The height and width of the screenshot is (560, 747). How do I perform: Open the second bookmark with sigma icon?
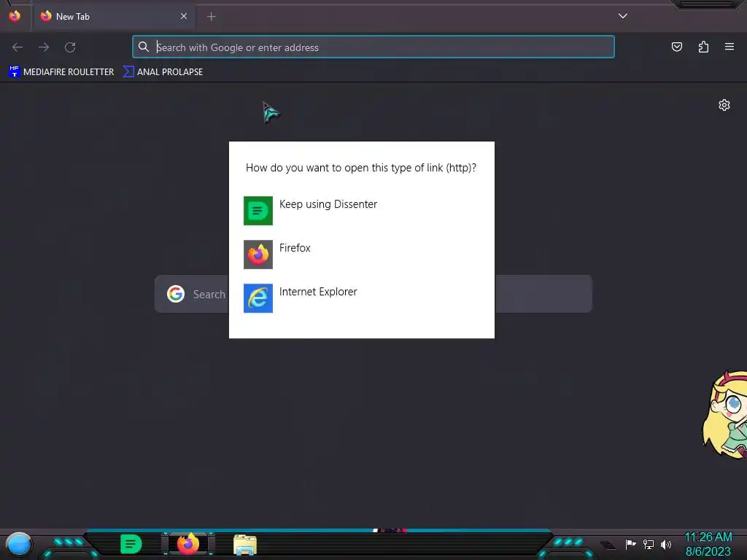pos(163,72)
